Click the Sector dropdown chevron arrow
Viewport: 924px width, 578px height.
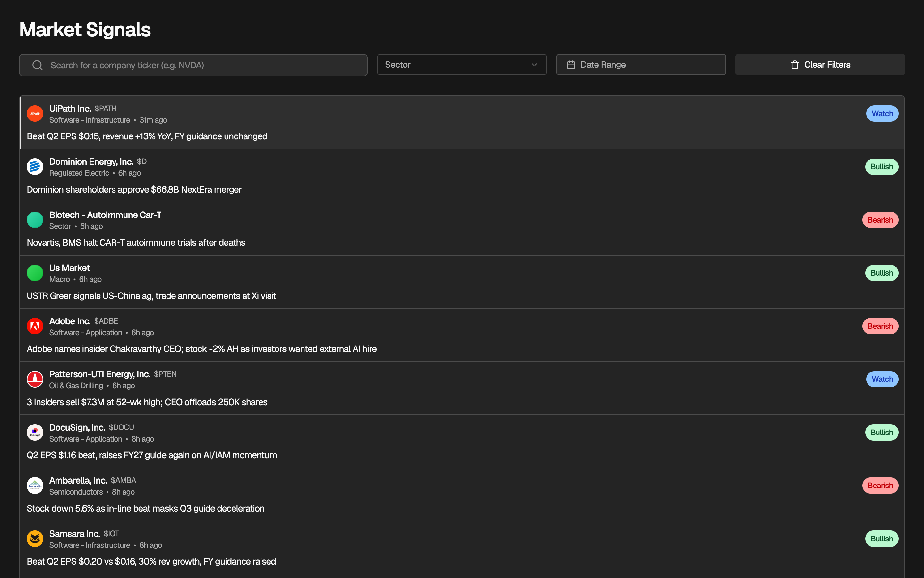[x=534, y=65]
